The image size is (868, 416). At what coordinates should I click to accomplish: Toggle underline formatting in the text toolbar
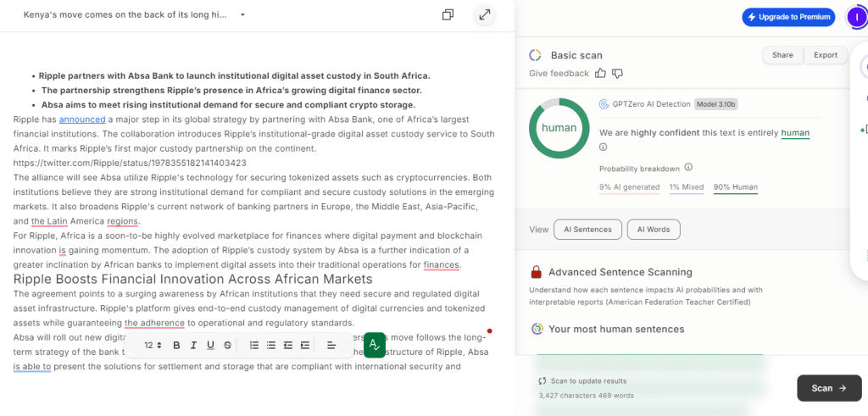point(210,345)
